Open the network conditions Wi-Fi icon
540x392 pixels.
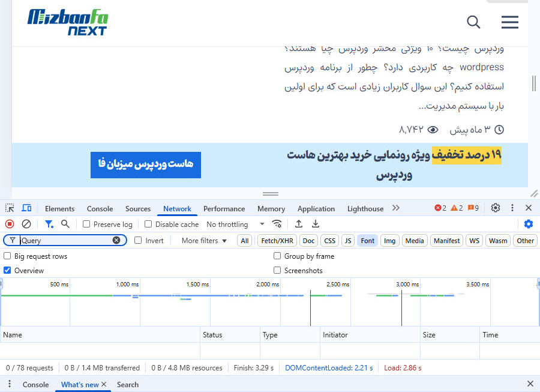click(277, 225)
